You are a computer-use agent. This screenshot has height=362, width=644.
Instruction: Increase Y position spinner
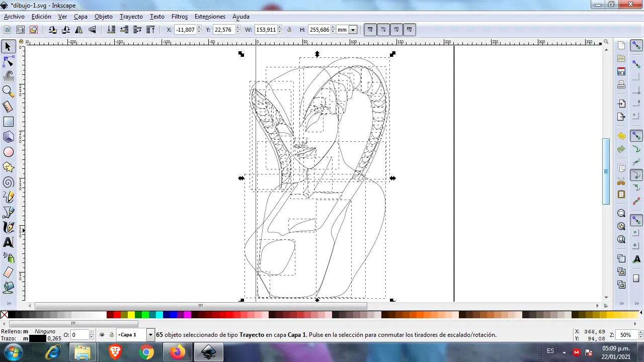pyautogui.click(x=237, y=28)
